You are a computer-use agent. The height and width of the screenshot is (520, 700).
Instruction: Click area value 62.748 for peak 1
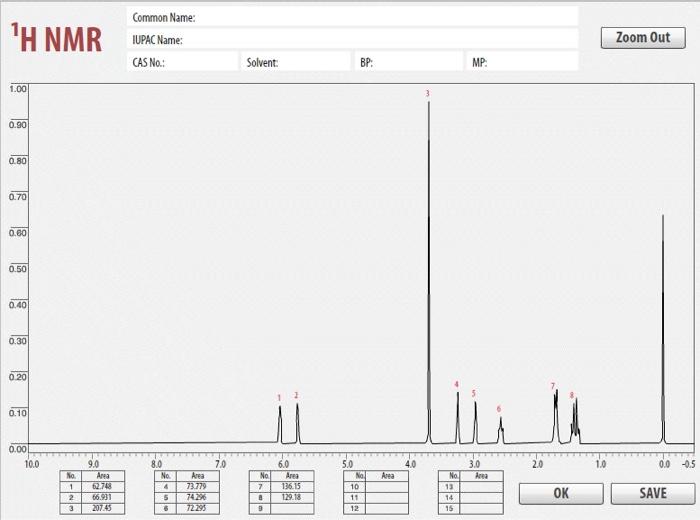tap(103, 487)
